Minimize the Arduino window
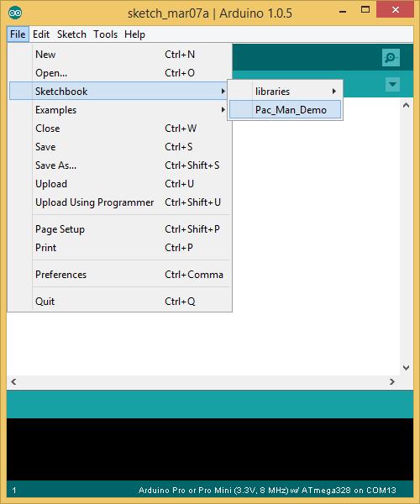Image resolution: width=420 pixels, height=504 pixels. click(343, 12)
